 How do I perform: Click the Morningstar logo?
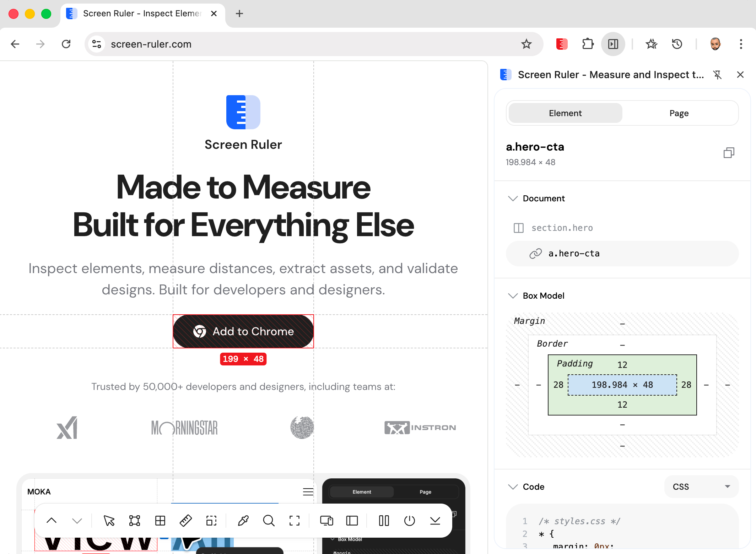coord(184,428)
